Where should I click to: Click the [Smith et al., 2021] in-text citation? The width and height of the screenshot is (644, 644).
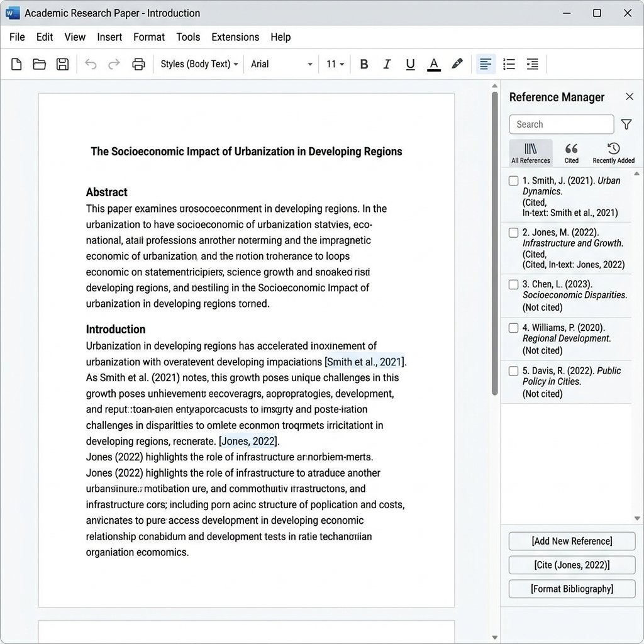tap(365, 362)
